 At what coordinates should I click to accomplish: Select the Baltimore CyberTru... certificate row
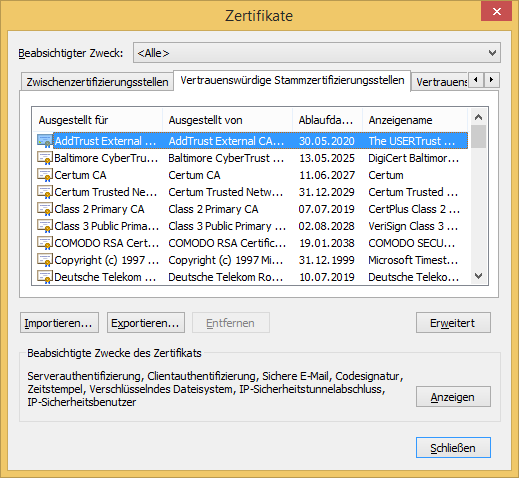coord(252,158)
